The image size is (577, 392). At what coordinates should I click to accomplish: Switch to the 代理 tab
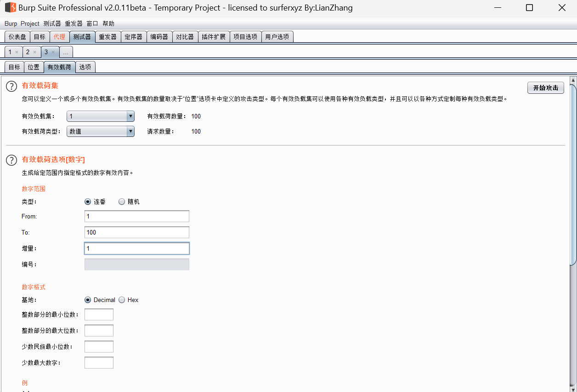pos(59,37)
